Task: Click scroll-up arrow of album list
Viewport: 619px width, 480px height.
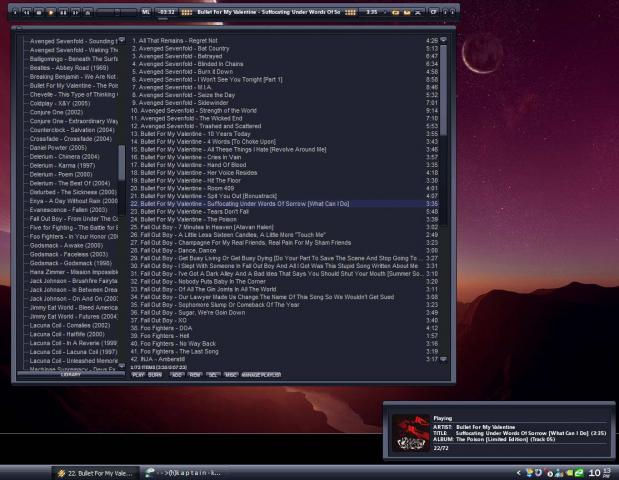Action: [122, 40]
